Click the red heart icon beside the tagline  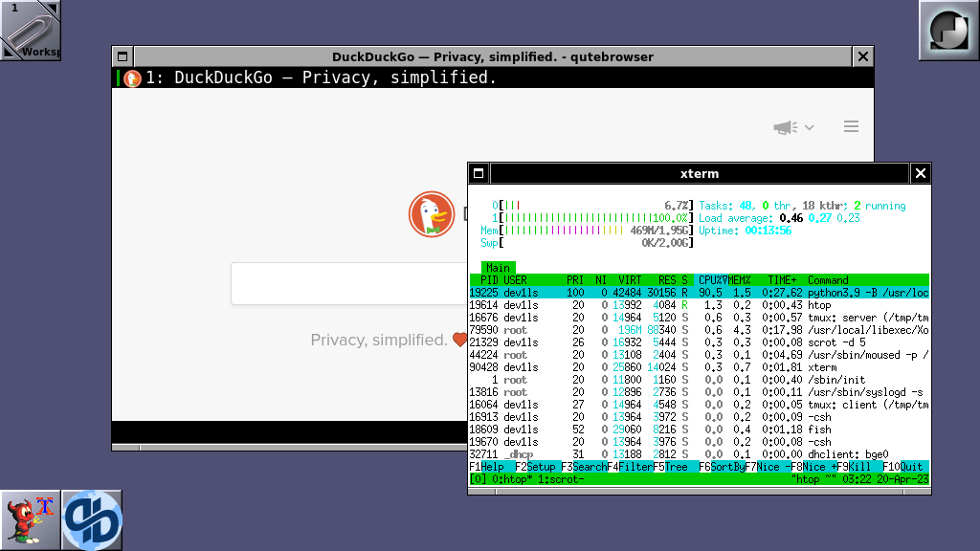(x=460, y=340)
